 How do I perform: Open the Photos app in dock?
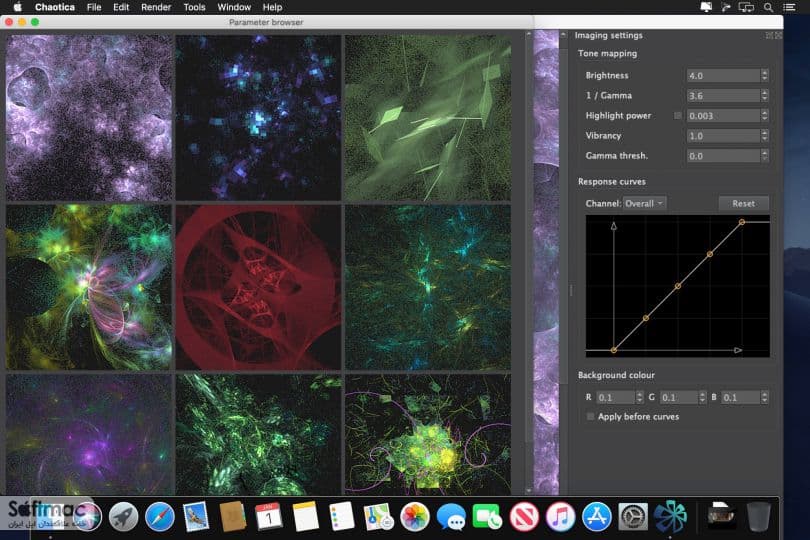tap(414, 516)
